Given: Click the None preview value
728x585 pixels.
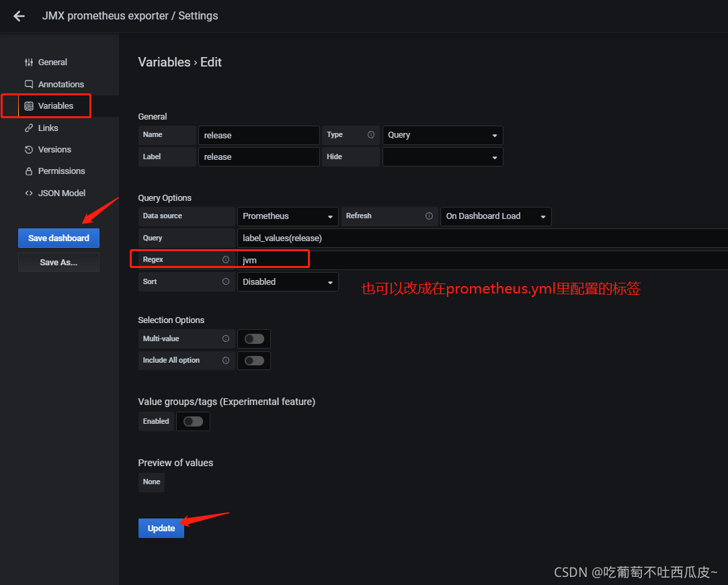Looking at the screenshot, I should [151, 482].
